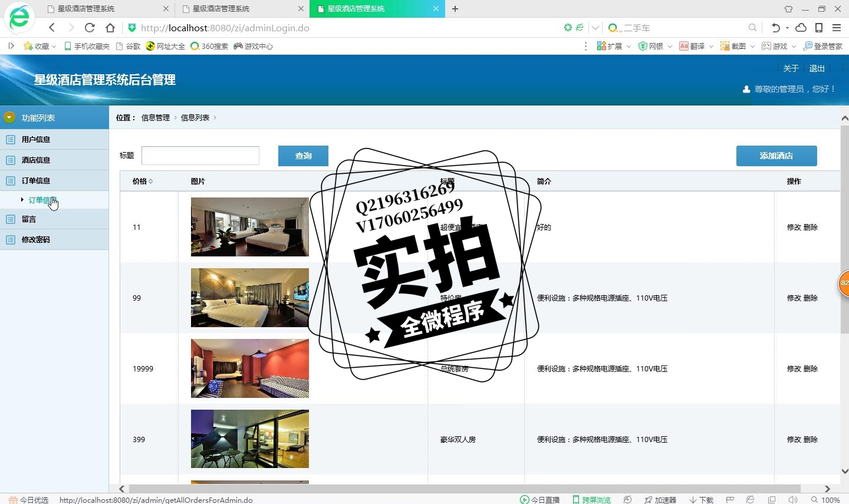
Task: Open the 酒店信息 menu item
Action: (x=54, y=160)
